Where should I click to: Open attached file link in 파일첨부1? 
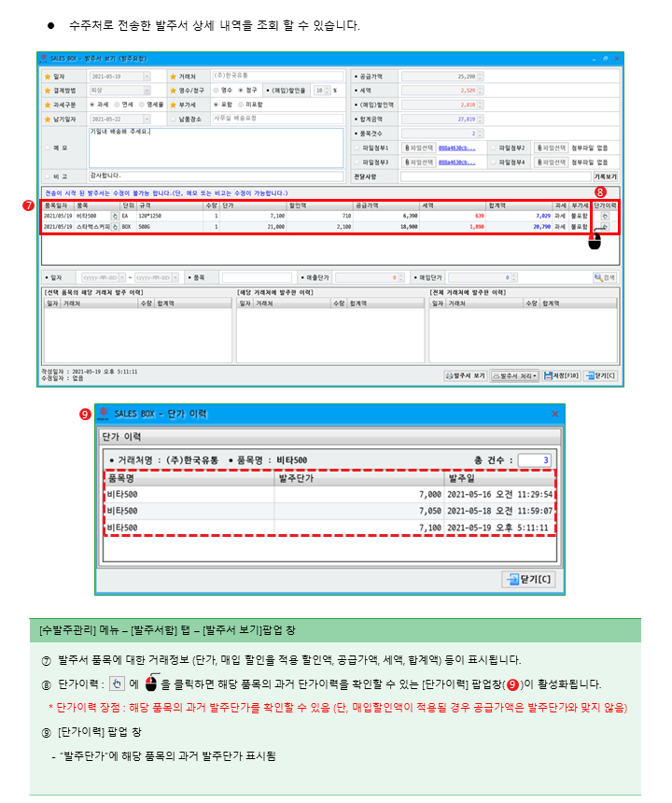click(x=456, y=148)
